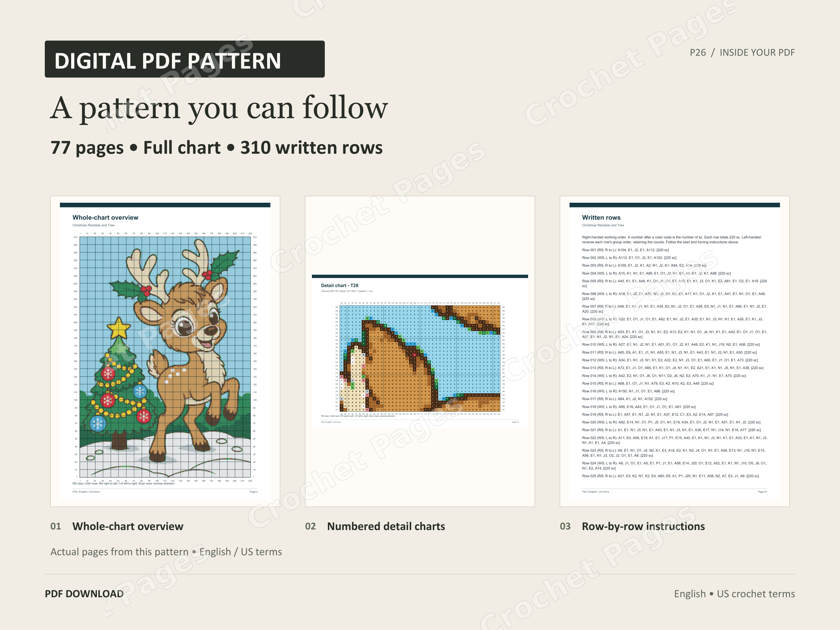Click 'Row 001 (RS; R to L)' instruction line
Screen dimensions: 840x630
point(626,250)
